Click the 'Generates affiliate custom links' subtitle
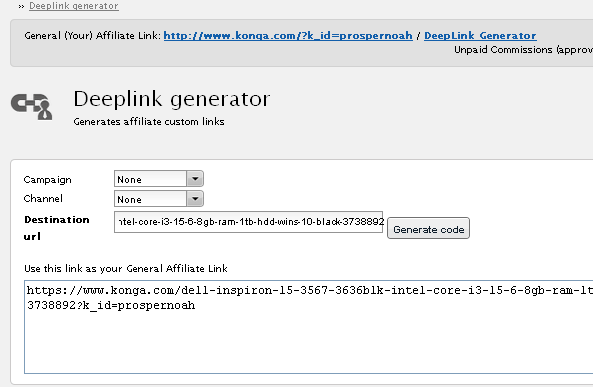Screen dimensions: 593x387 [149, 122]
